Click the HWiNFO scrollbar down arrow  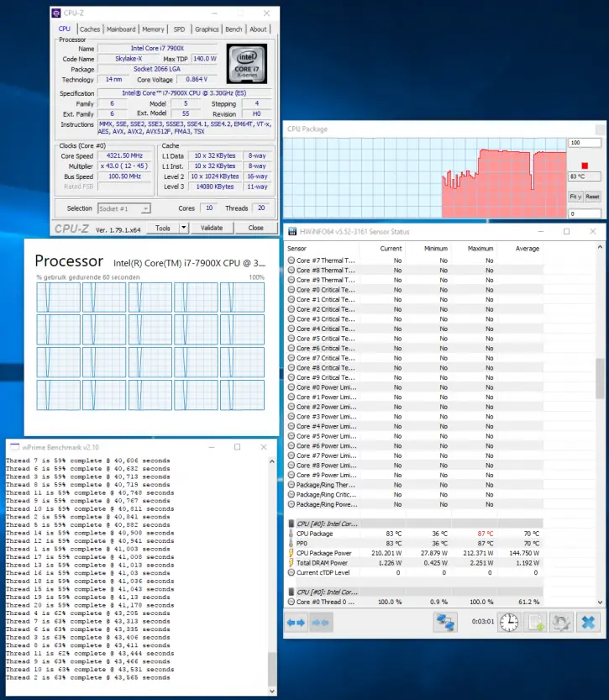[x=600, y=602]
